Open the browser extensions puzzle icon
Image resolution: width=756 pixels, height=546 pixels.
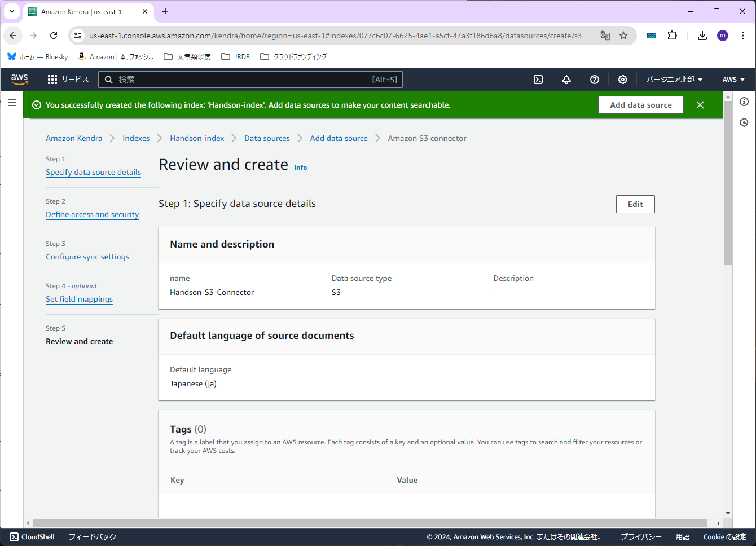672,36
